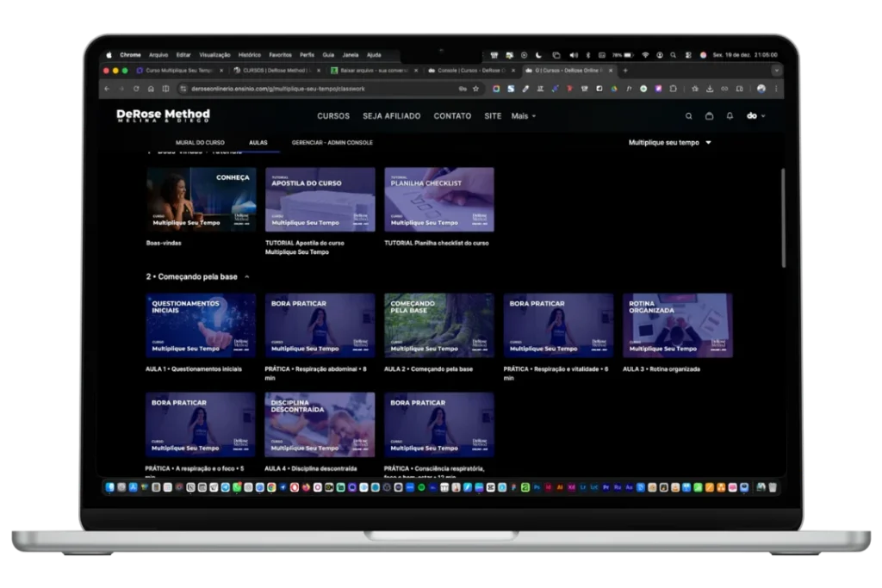The image size is (882, 588).
Task: Open 'AULA 2 • Começando pela base' title
Action: pos(429,369)
